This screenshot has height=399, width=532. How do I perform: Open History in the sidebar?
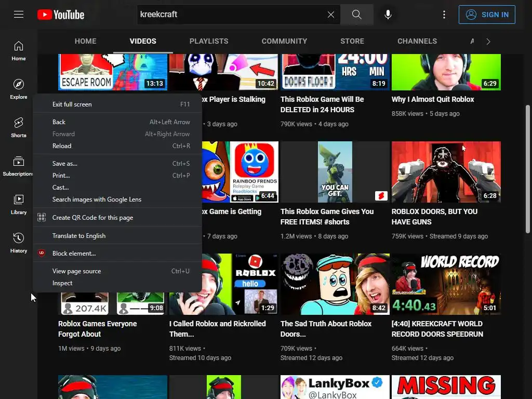[x=19, y=243]
